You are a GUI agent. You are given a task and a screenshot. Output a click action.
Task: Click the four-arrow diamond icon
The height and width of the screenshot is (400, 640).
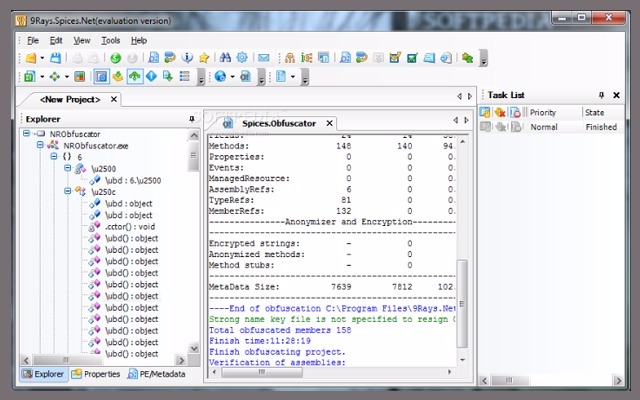pyautogui.click(x=54, y=76)
